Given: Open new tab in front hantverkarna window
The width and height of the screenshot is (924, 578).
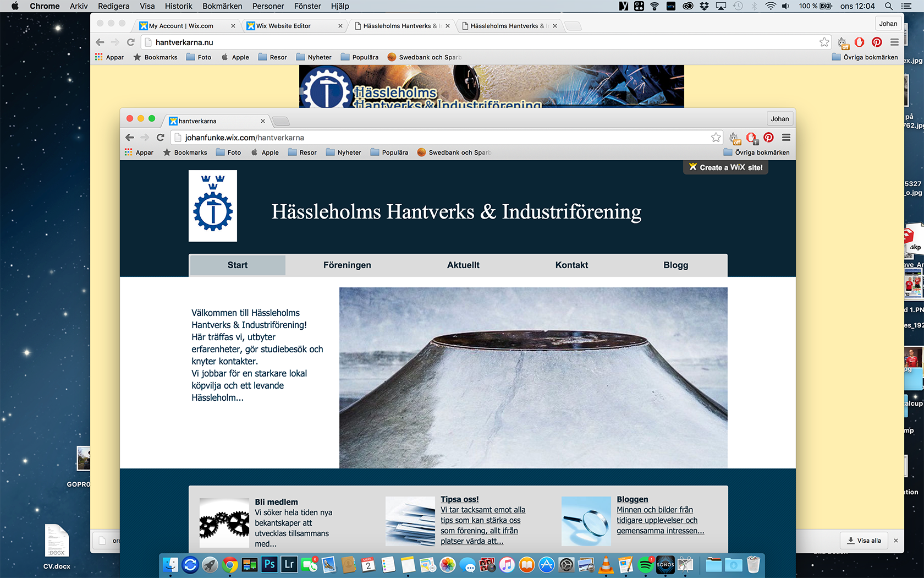Looking at the screenshot, I should [x=280, y=121].
